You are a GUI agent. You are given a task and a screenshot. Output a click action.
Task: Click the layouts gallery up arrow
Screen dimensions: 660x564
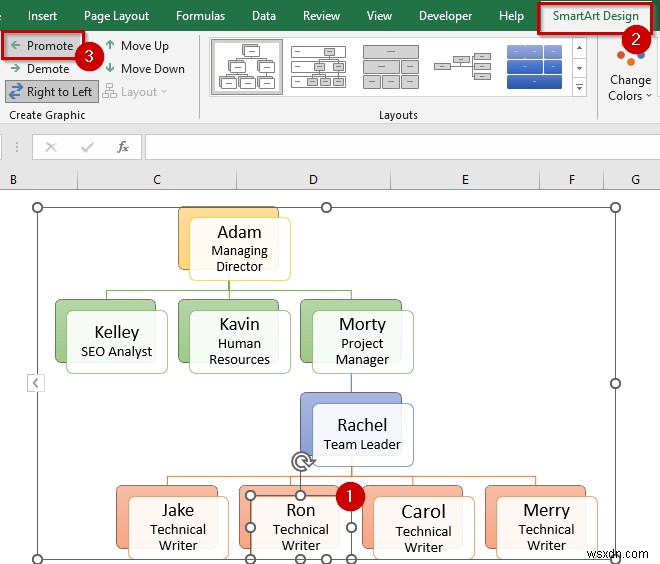pos(580,48)
